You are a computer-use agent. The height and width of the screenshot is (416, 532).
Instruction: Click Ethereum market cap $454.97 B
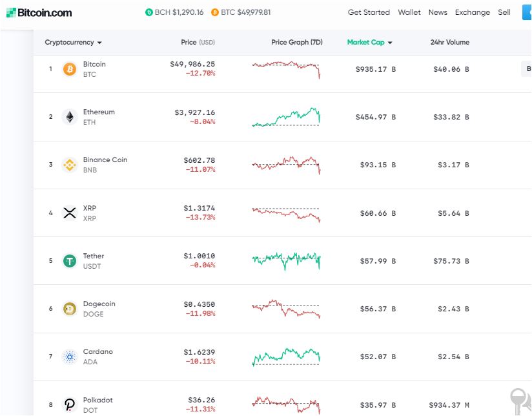click(x=376, y=117)
